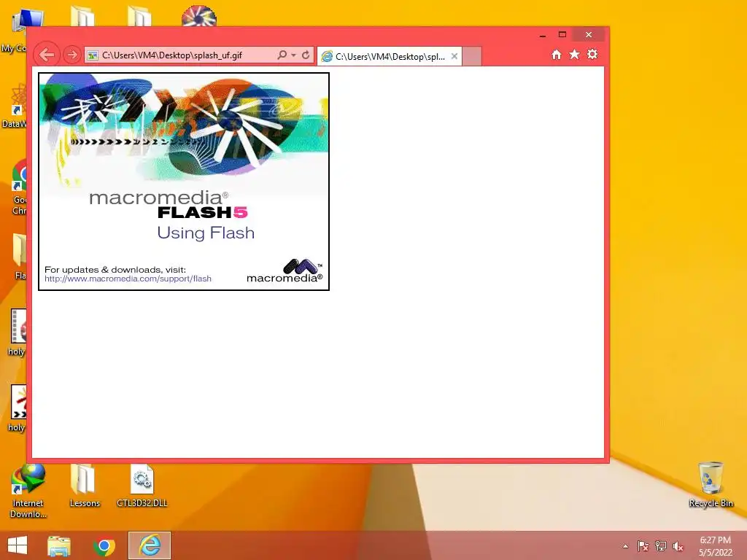
Task: Click the network status tray icon
Action: click(661, 546)
